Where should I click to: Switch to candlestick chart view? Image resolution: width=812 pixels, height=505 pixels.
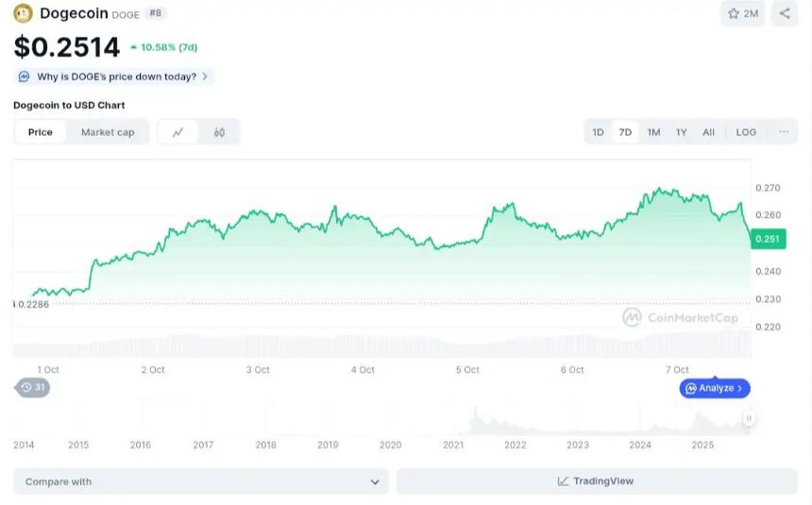219,132
